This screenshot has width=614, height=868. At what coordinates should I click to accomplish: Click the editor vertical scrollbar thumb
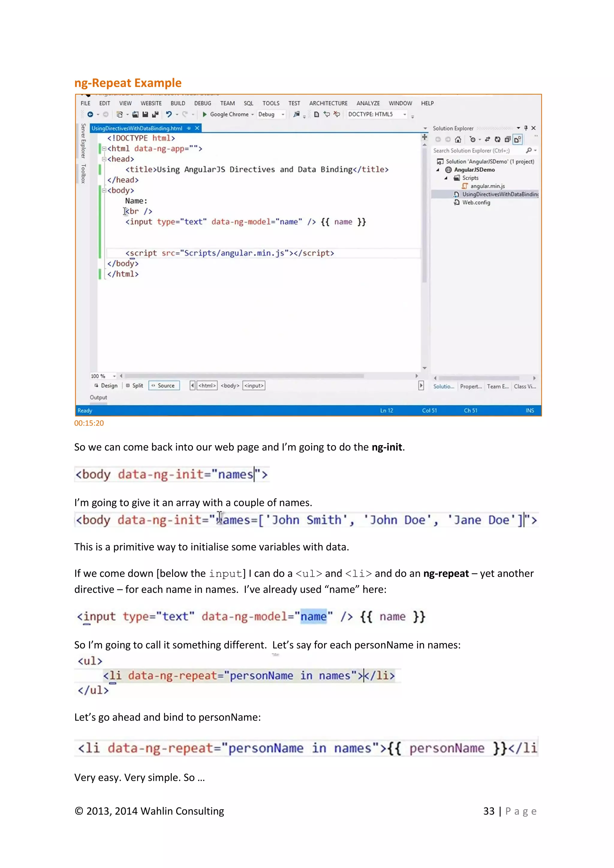425,216
